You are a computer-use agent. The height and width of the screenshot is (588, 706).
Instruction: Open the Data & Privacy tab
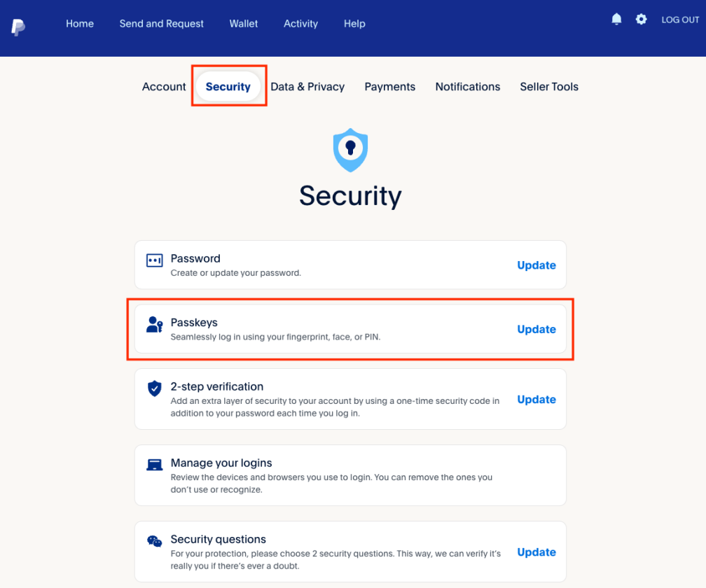point(307,86)
